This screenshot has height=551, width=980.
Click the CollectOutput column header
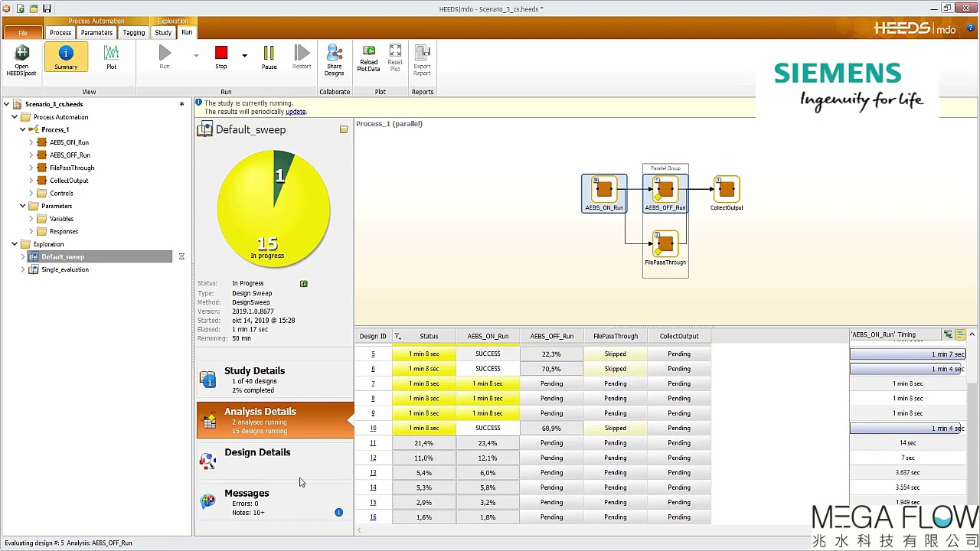[679, 336]
